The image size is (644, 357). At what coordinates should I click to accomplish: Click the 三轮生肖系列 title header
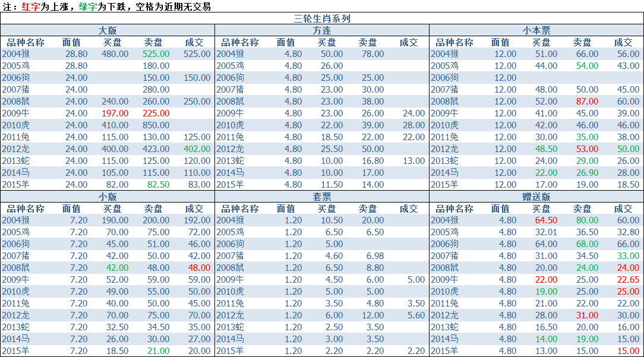(x=322, y=18)
